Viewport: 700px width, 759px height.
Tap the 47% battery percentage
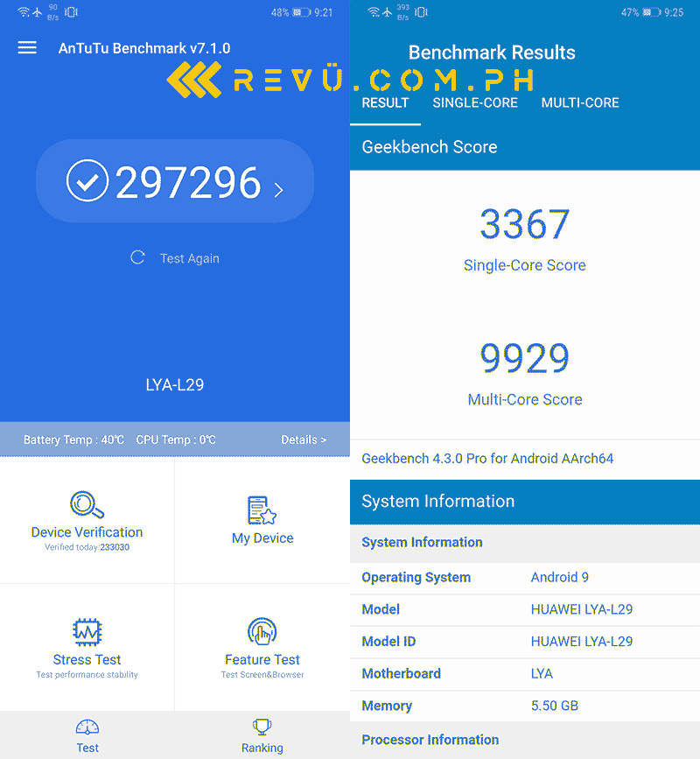[630, 12]
